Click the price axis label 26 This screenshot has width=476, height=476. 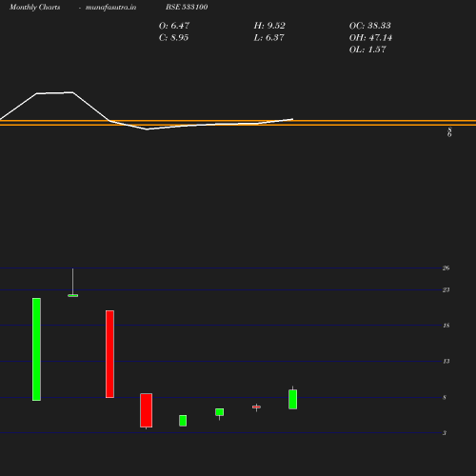pos(446,268)
